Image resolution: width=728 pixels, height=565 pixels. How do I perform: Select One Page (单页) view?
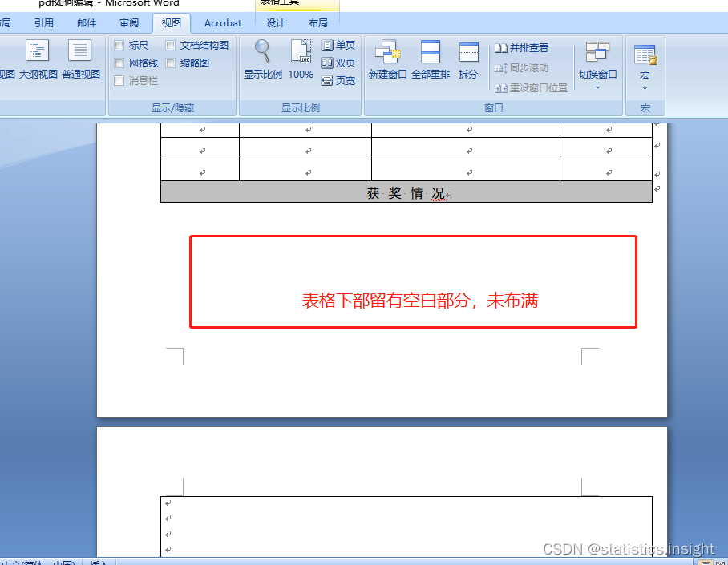pyautogui.click(x=338, y=45)
